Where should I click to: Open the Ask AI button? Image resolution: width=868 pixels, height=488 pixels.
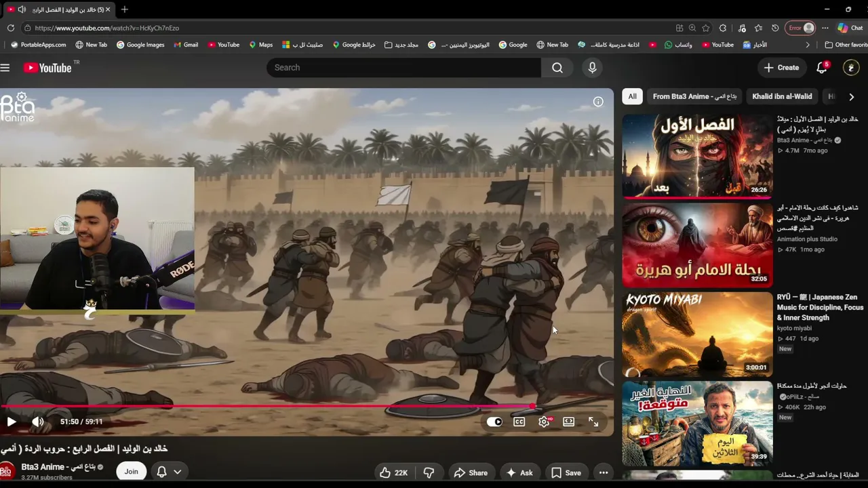click(x=519, y=472)
